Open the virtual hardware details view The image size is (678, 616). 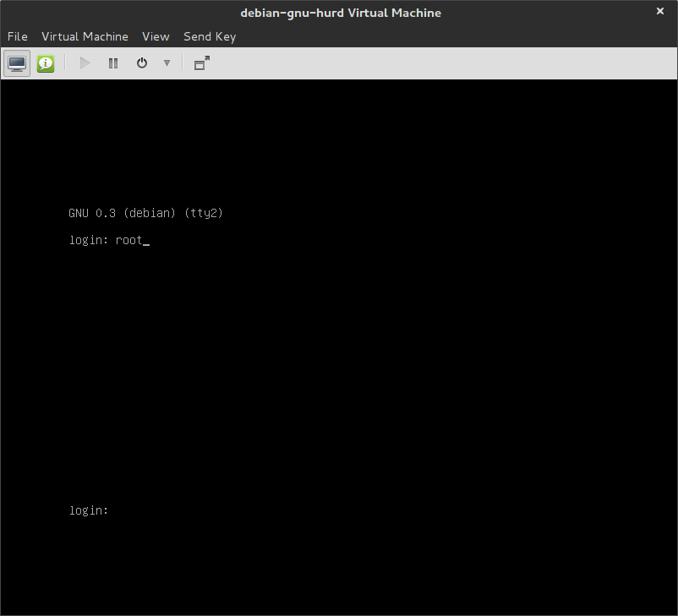(46, 63)
